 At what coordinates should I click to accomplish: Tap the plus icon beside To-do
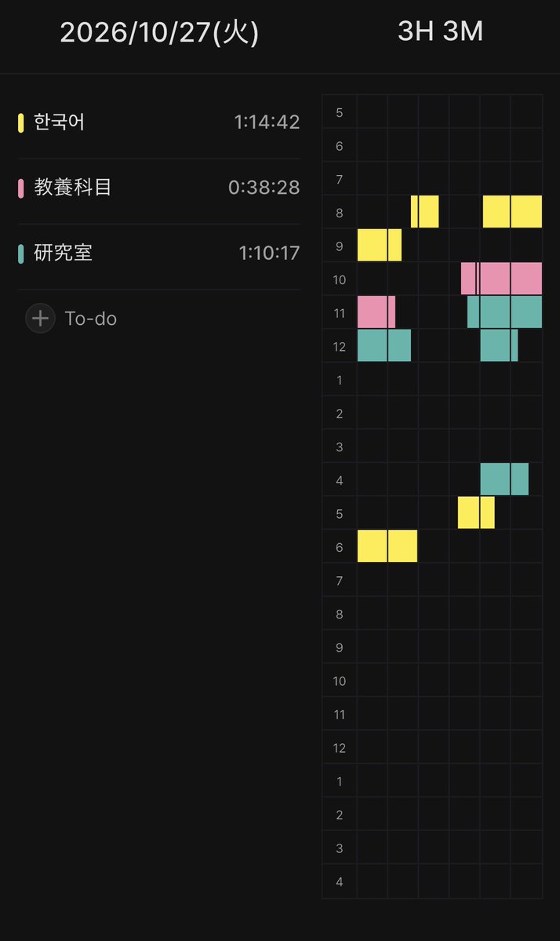[x=40, y=318]
